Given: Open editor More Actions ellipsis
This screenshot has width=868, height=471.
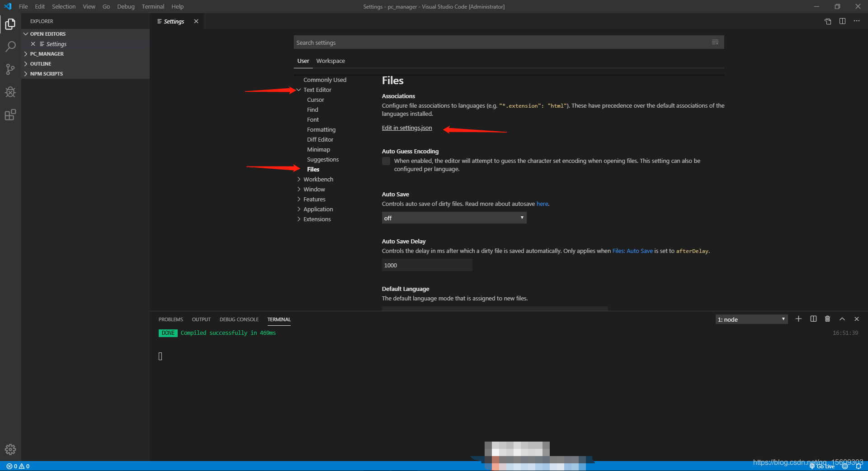Looking at the screenshot, I should coord(857,21).
